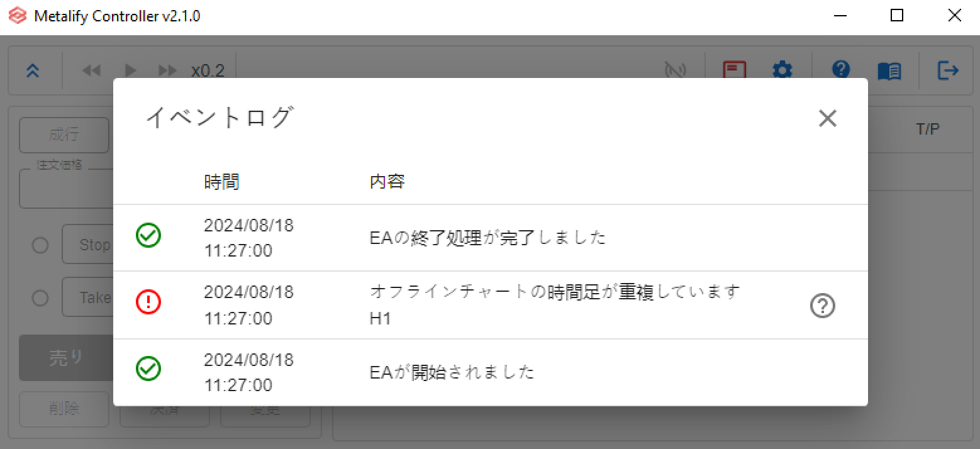
Task: Open the red event log icon
Action: (x=734, y=69)
